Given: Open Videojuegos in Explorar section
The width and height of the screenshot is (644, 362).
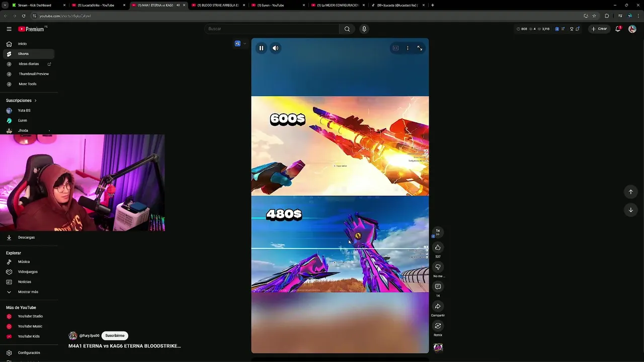Looking at the screenshot, I should [29, 272].
